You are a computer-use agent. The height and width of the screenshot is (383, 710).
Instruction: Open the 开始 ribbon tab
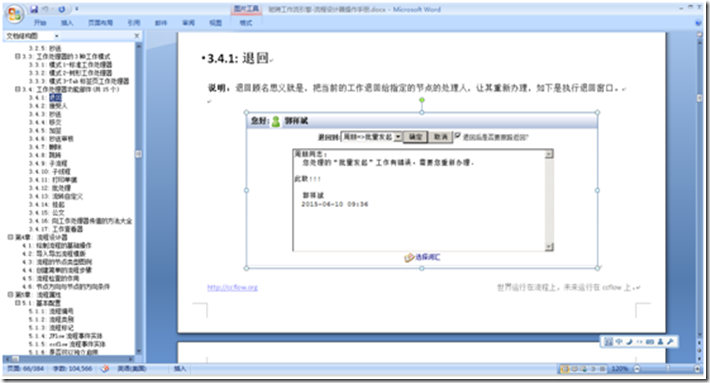[x=40, y=23]
